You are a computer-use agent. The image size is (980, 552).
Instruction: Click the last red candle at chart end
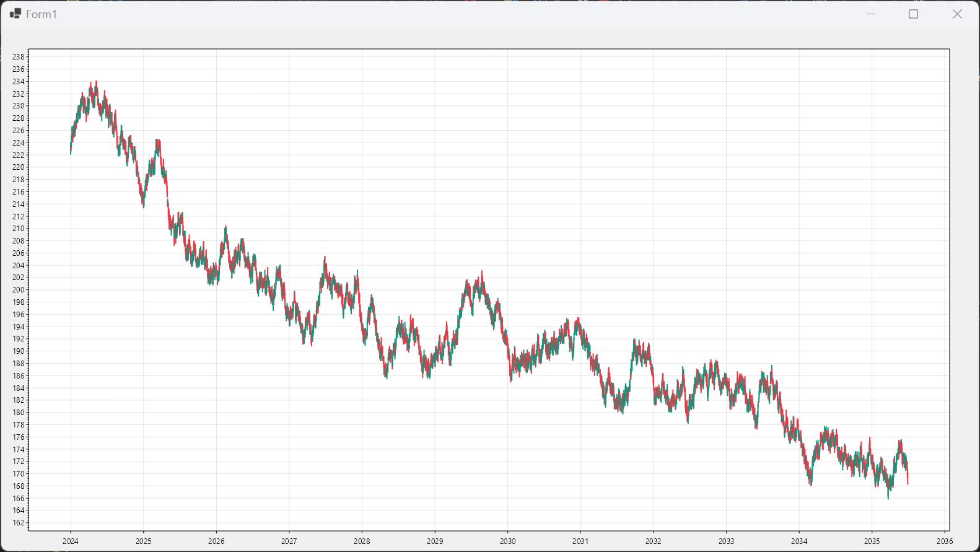tap(908, 477)
